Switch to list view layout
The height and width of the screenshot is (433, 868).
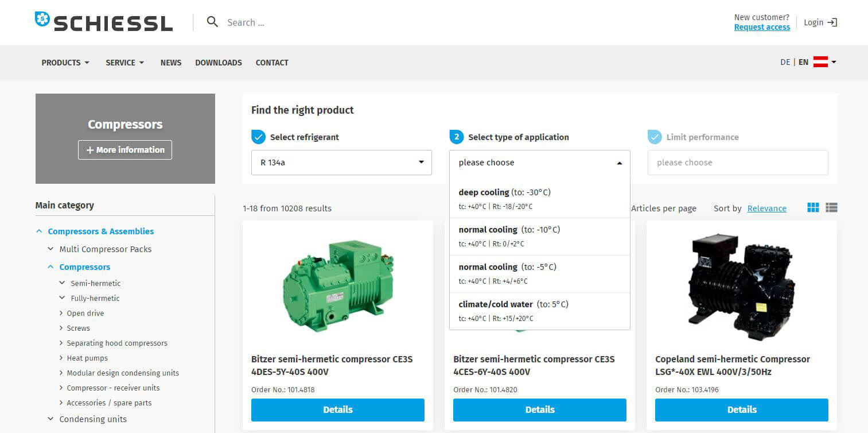coord(831,208)
